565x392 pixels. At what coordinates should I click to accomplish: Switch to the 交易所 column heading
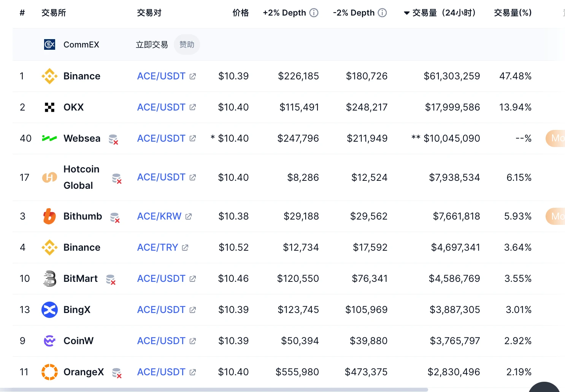click(x=54, y=13)
